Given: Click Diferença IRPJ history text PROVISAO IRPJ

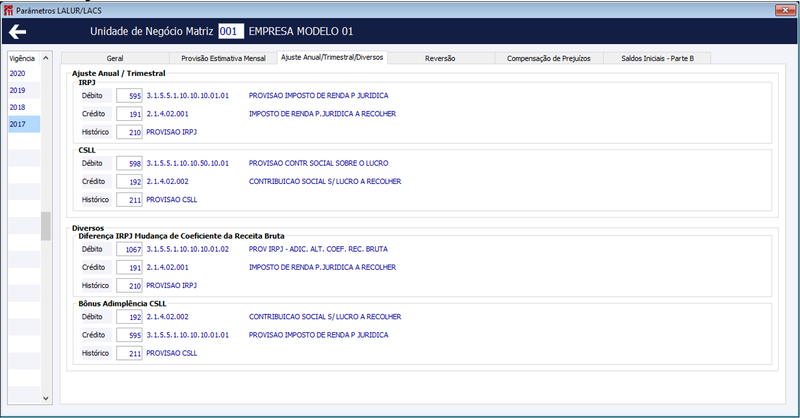Looking at the screenshot, I should click(x=171, y=285).
